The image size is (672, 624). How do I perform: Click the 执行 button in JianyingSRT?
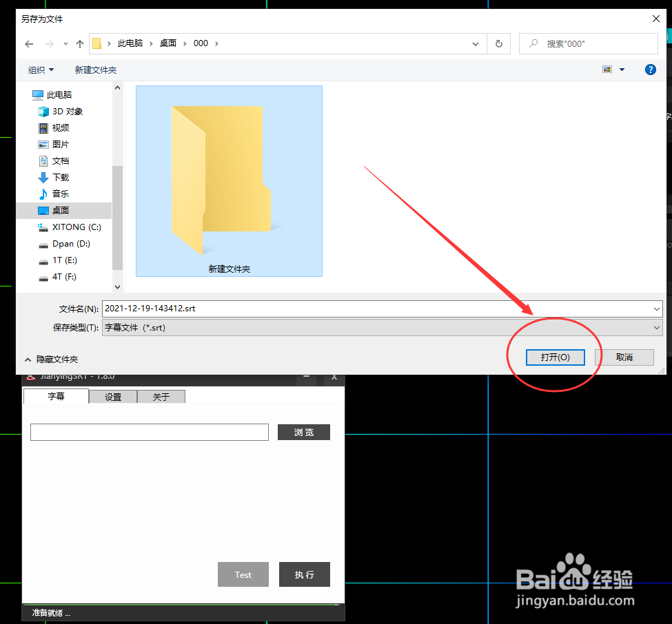tap(304, 574)
